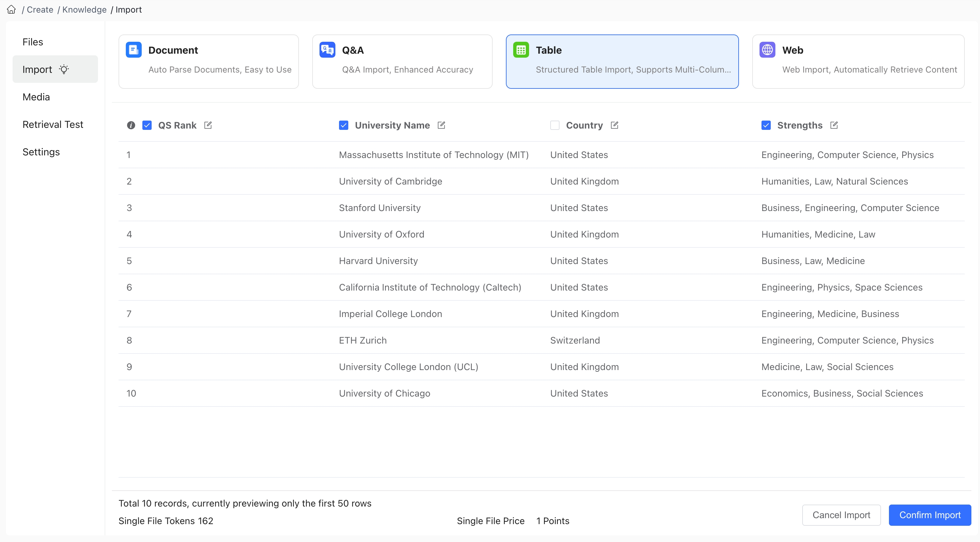Viewport: 980px width, 542px height.
Task: Click Confirm Import button
Action: (x=930, y=515)
